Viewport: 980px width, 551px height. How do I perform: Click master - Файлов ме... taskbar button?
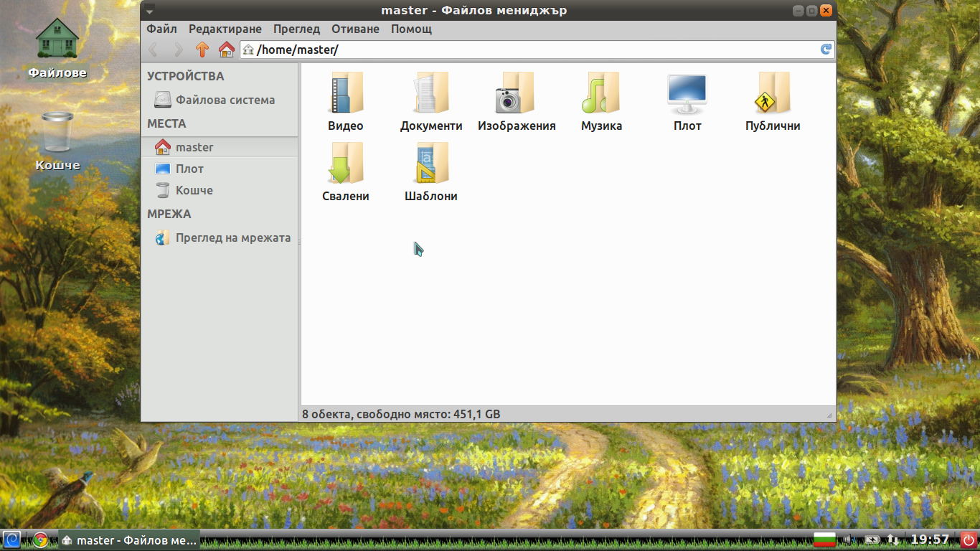[x=128, y=540]
